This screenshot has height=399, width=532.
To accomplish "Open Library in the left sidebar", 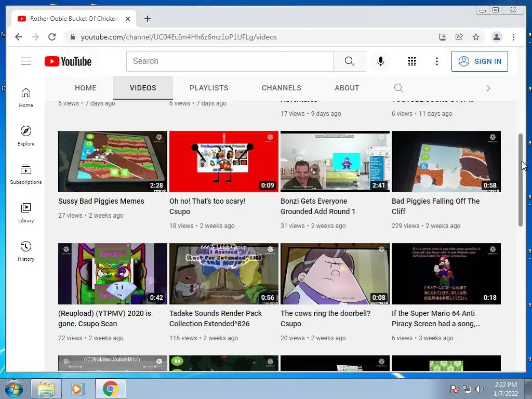I will [26, 212].
